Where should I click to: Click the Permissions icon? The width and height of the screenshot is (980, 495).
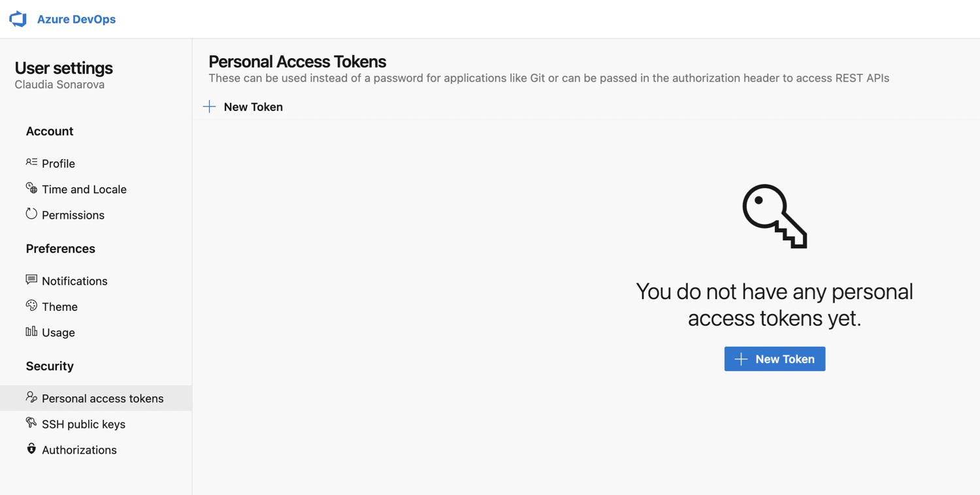[x=31, y=215]
